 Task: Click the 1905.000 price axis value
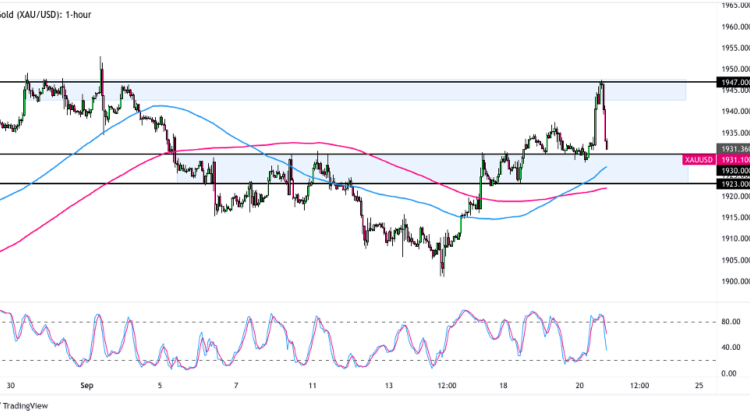pyautogui.click(x=735, y=260)
